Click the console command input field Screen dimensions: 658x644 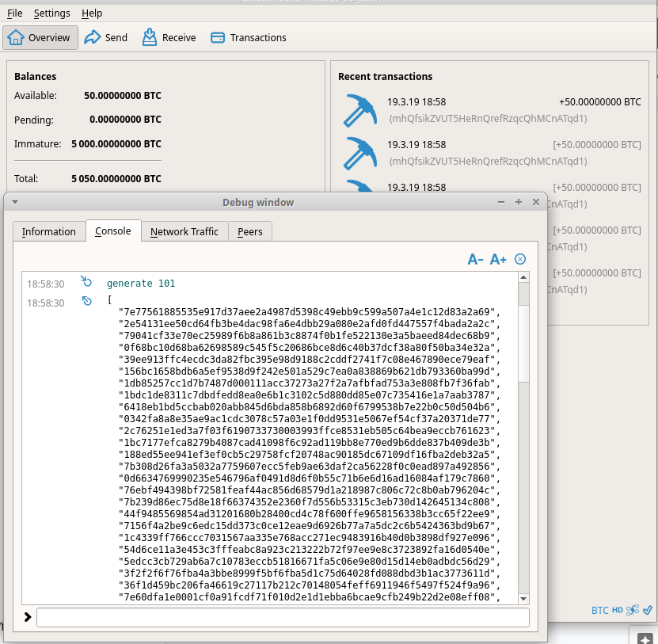click(x=283, y=618)
